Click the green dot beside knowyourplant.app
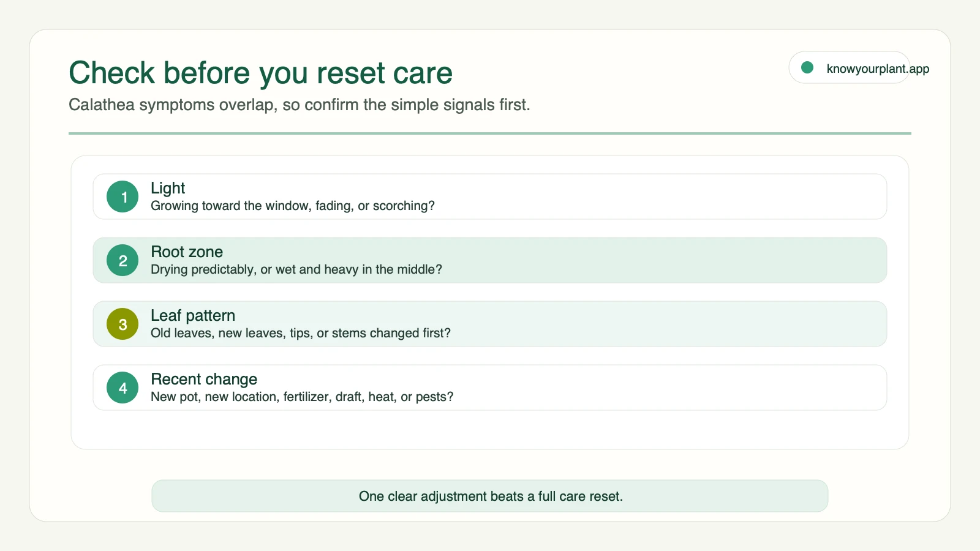Viewport: 980px width, 551px height. pyautogui.click(x=807, y=67)
